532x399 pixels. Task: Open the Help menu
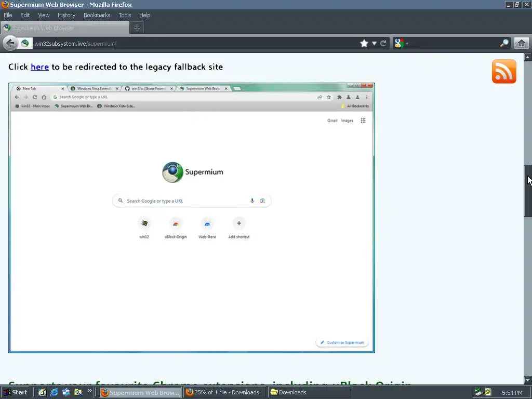pos(144,15)
